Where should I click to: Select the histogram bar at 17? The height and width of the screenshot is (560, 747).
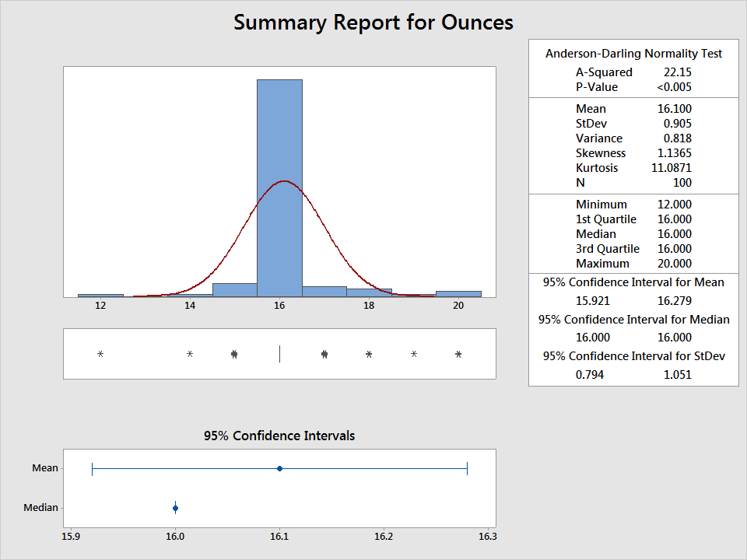(324, 292)
